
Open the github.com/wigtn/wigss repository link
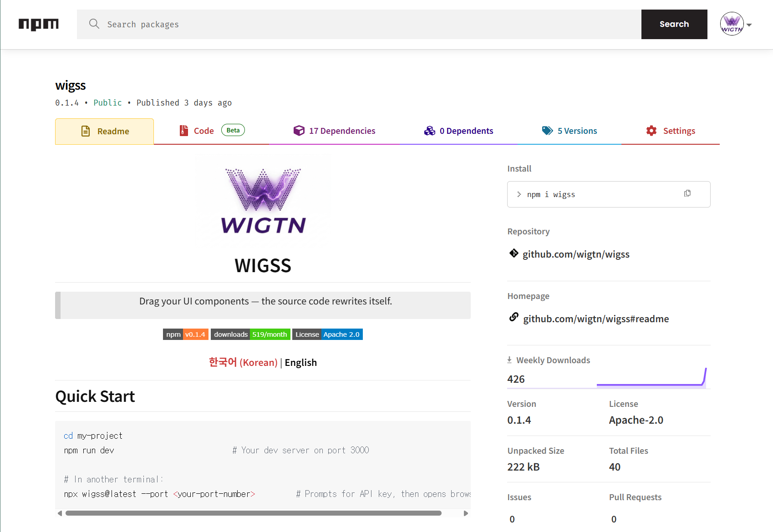tap(575, 254)
